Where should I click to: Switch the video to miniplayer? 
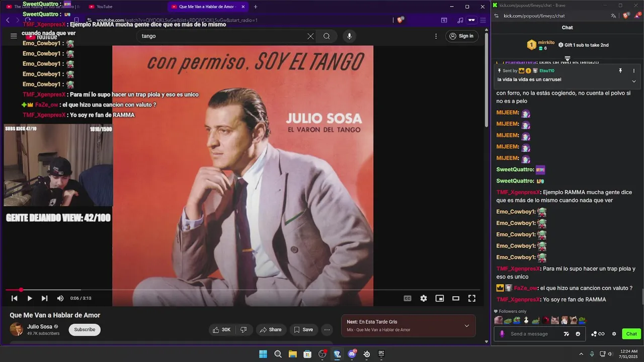click(440, 298)
